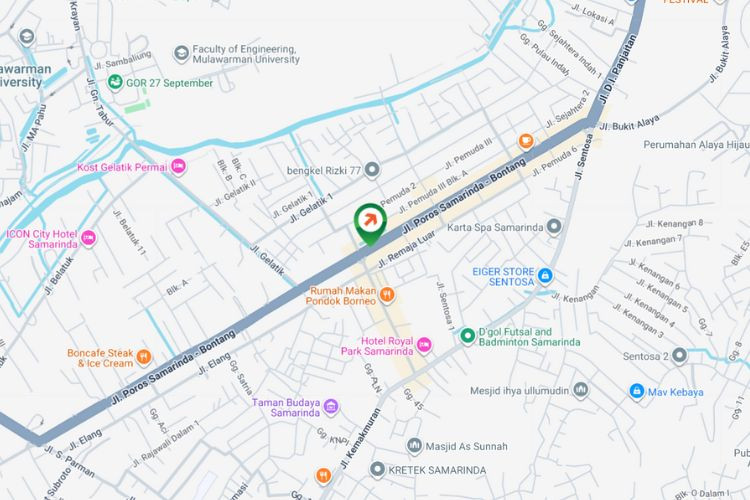Open the D'gol Futsal and Badminton pin
The width and height of the screenshot is (750, 500).
pyautogui.click(x=467, y=336)
